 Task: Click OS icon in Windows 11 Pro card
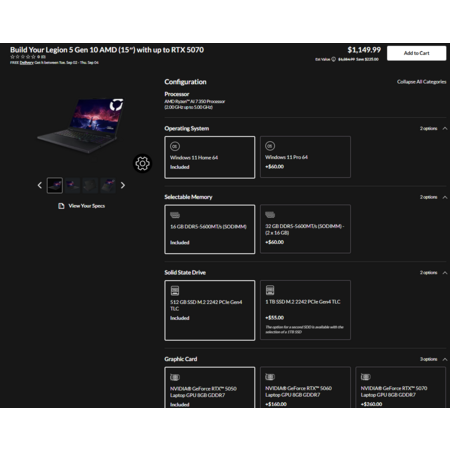coord(270,146)
